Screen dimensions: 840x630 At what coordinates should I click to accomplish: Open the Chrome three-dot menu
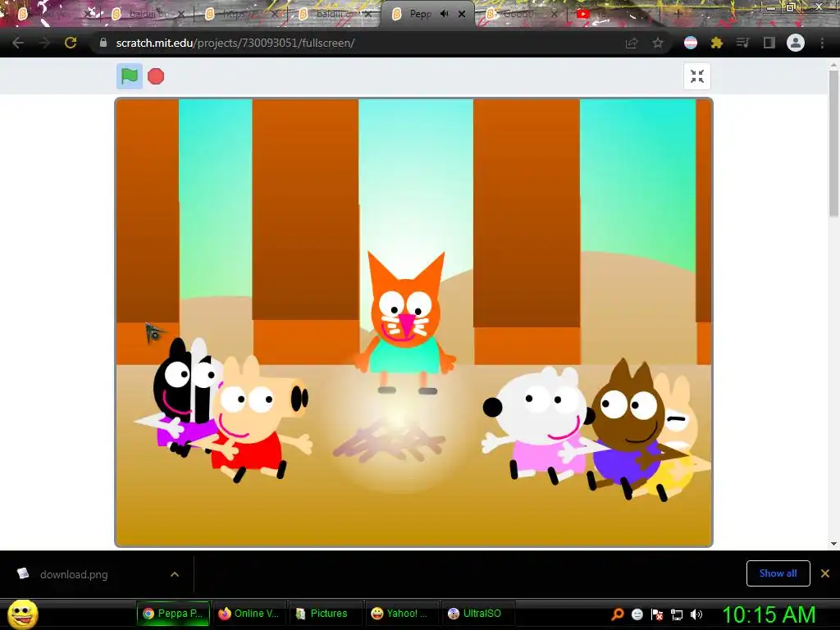822,43
